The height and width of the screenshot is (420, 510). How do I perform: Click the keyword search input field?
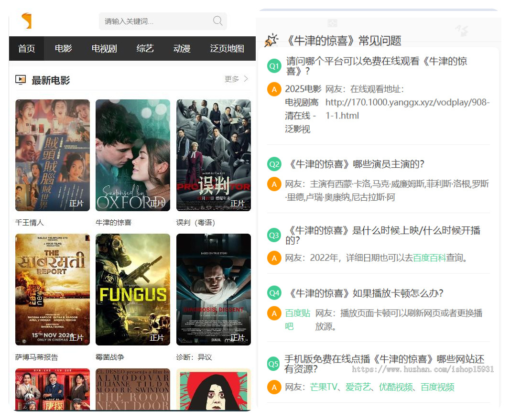coord(155,21)
